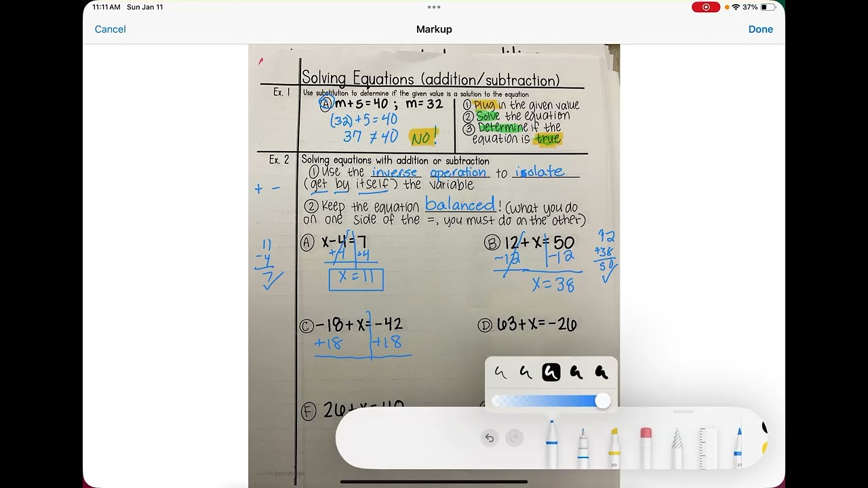The width and height of the screenshot is (868, 488).
Task: Tap the highlighted word 'true'
Action: pyautogui.click(x=547, y=139)
